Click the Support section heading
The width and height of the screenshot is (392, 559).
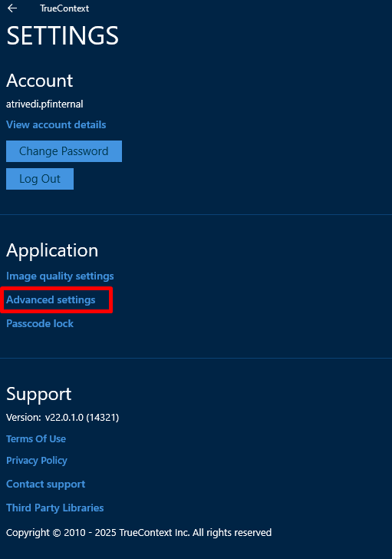click(x=39, y=395)
